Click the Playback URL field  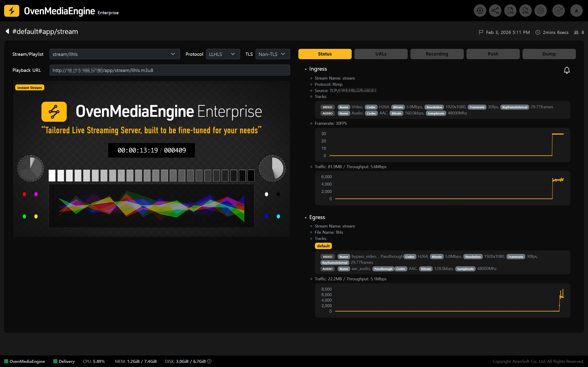pyautogui.click(x=170, y=70)
